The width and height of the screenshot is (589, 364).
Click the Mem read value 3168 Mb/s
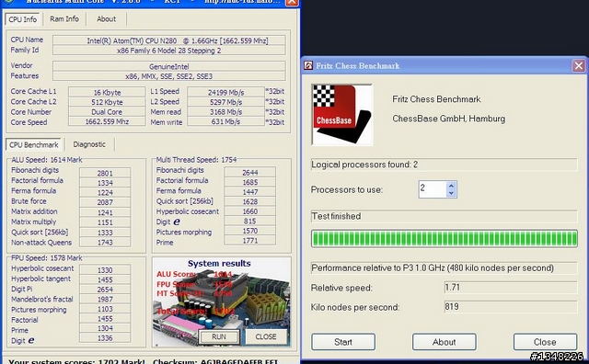point(225,112)
